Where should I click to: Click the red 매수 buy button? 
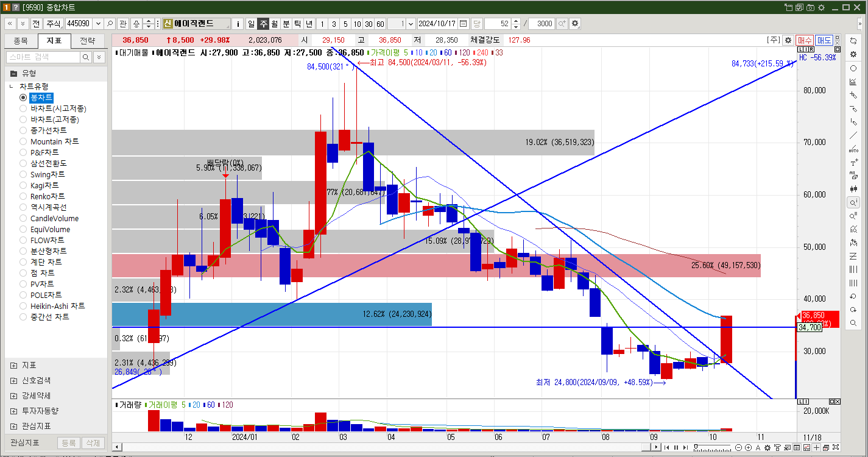[805, 40]
